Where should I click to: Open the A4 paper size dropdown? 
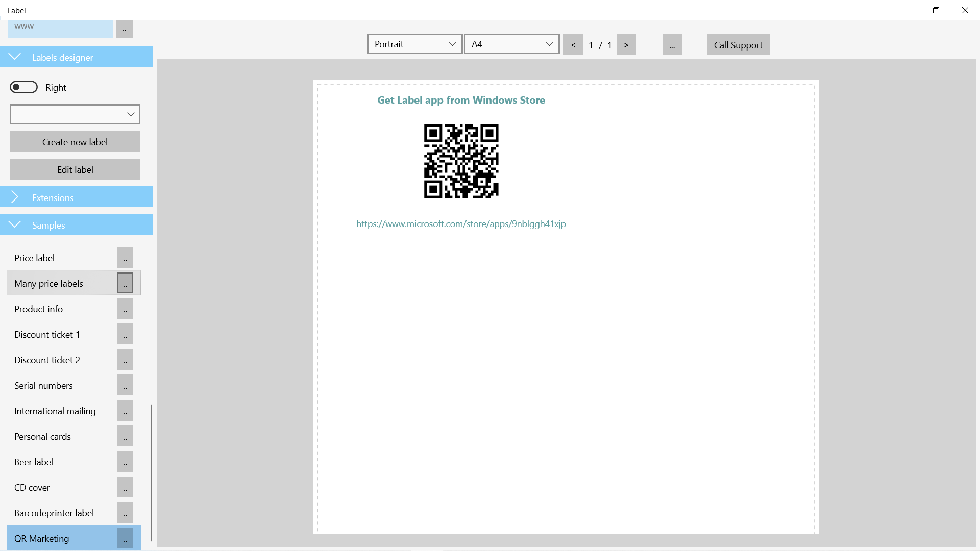[x=511, y=44]
